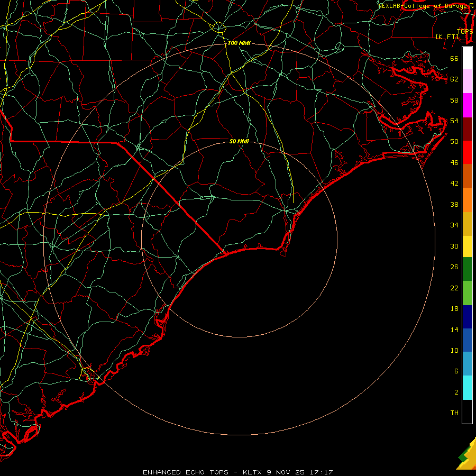
Task: Select the cyan legend swatch
Action: [x=467, y=388]
